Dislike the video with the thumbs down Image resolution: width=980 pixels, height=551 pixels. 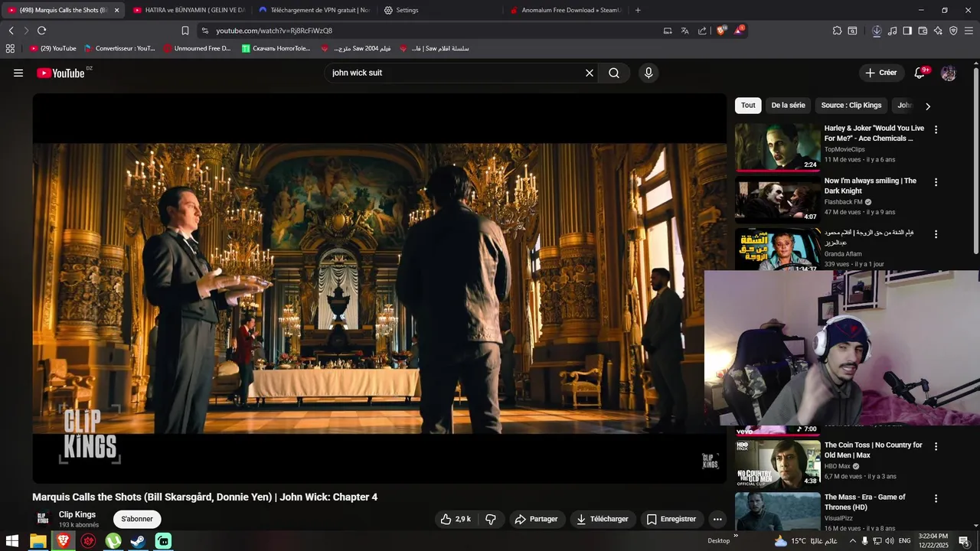pyautogui.click(x=491, y=519)
